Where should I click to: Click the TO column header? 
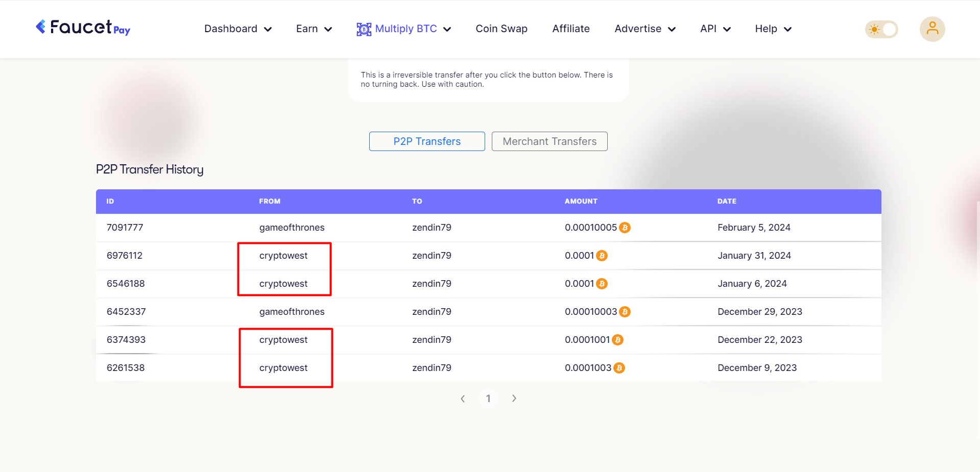[417, 201]
